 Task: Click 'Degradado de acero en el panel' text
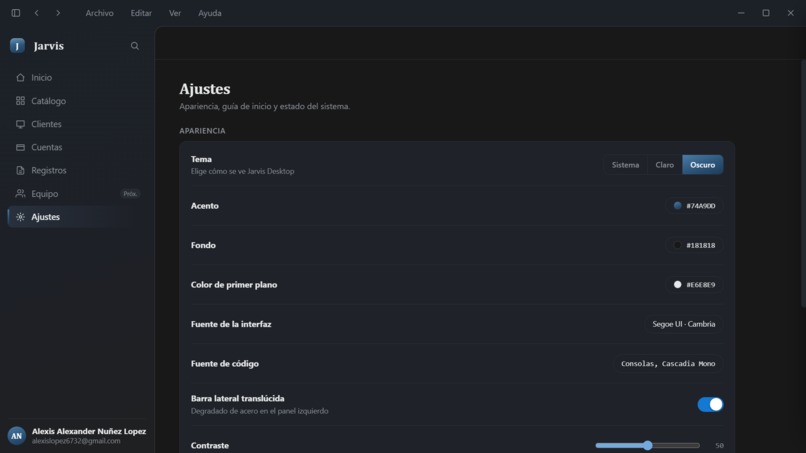point(260,411)
